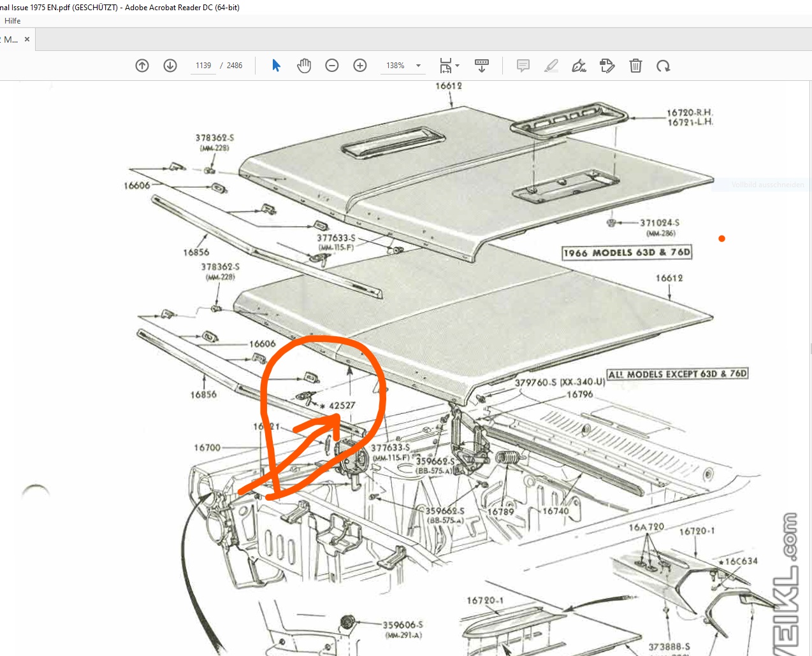812x656 pixels.
Task: Click the 16740 part label
Action: pyautogui.click(x=556, y=511)
